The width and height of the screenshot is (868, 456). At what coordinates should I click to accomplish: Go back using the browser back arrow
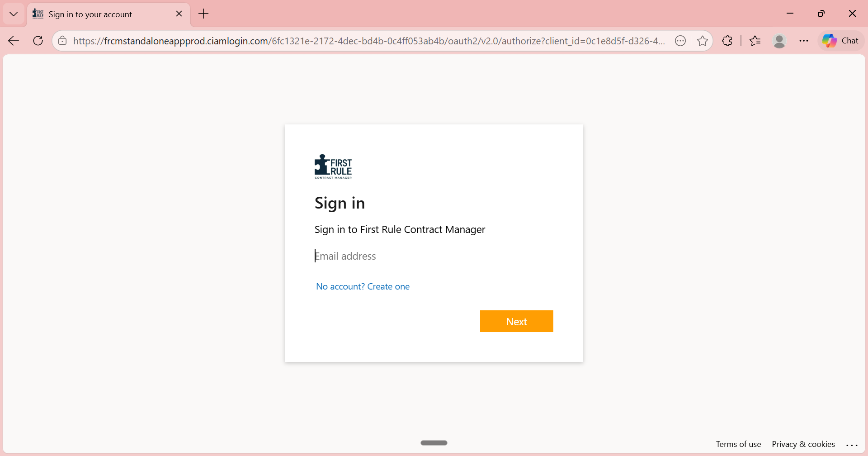tap(14, 41)
